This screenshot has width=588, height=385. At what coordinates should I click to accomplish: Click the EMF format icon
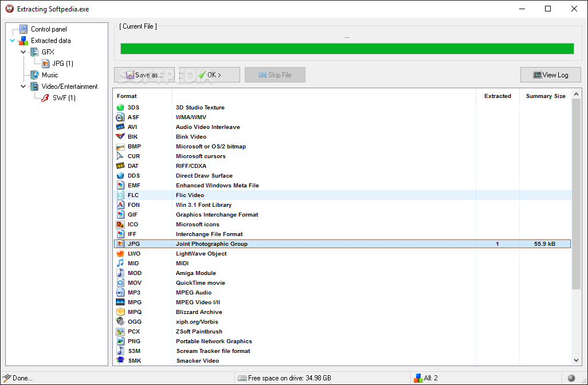click(120, 185)
